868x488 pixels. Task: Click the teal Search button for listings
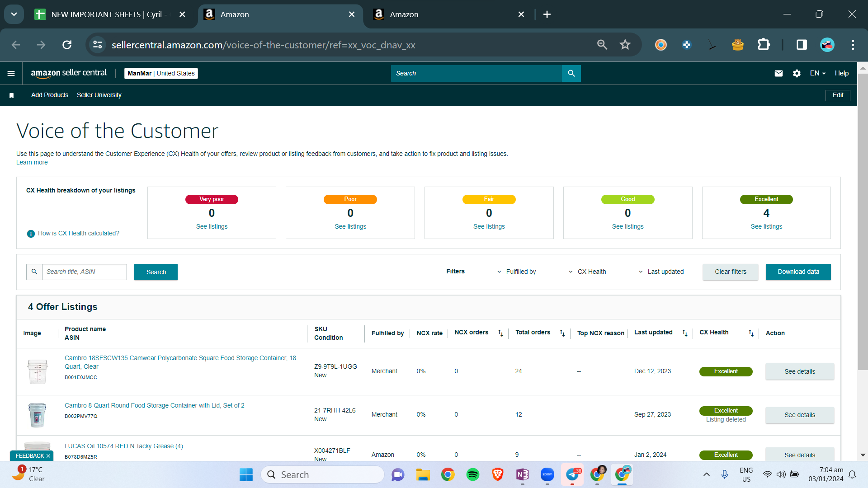tap(156, 272)
